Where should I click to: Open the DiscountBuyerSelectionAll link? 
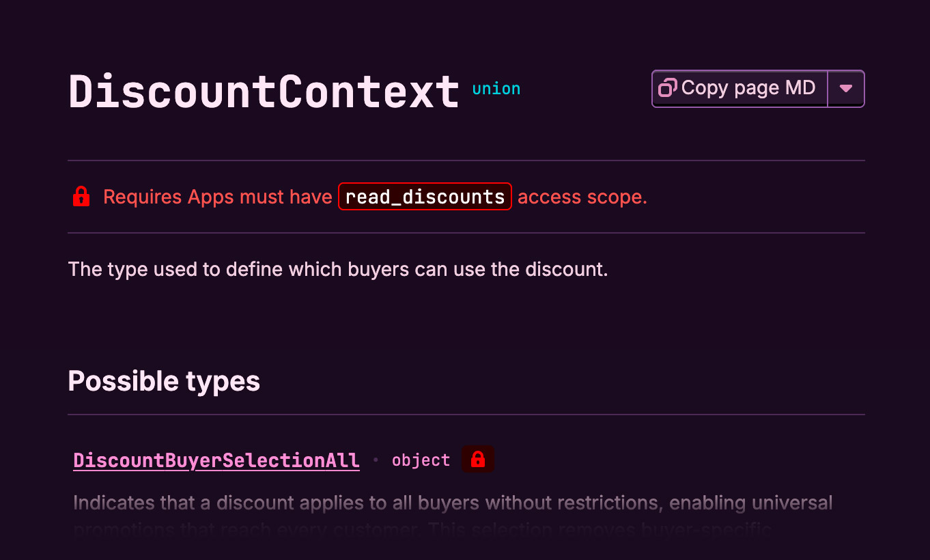pos(216,460)
